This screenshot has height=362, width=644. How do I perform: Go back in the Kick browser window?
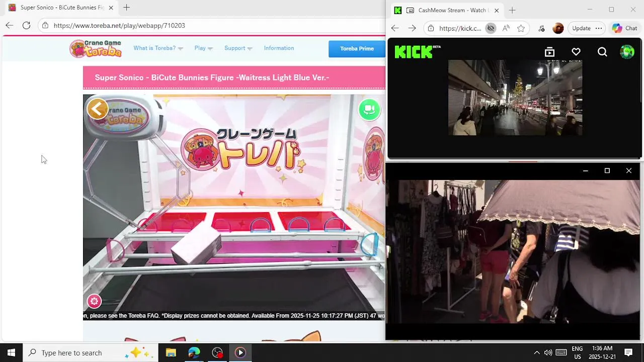coord(395,28)
